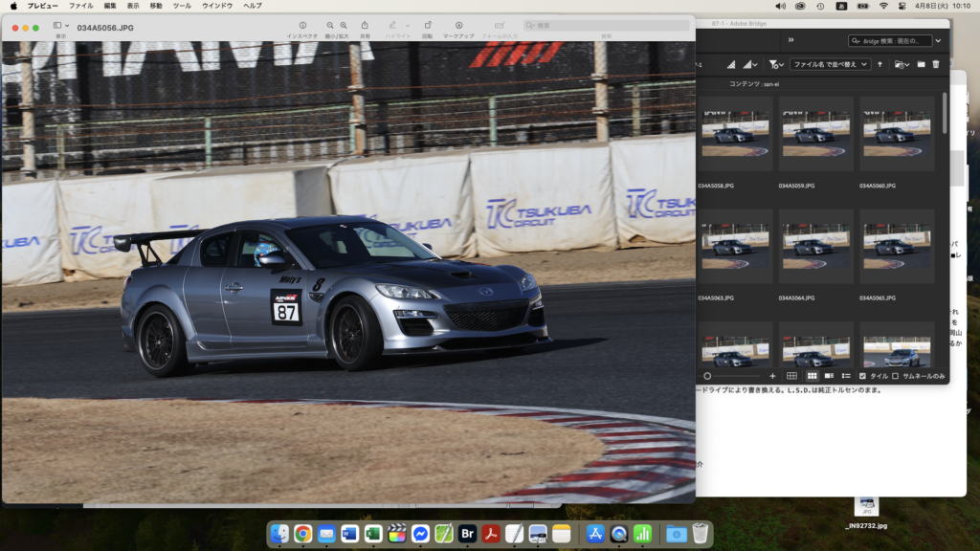Select the 034A5059.JPG thumbnail

[x=815, y=134]
